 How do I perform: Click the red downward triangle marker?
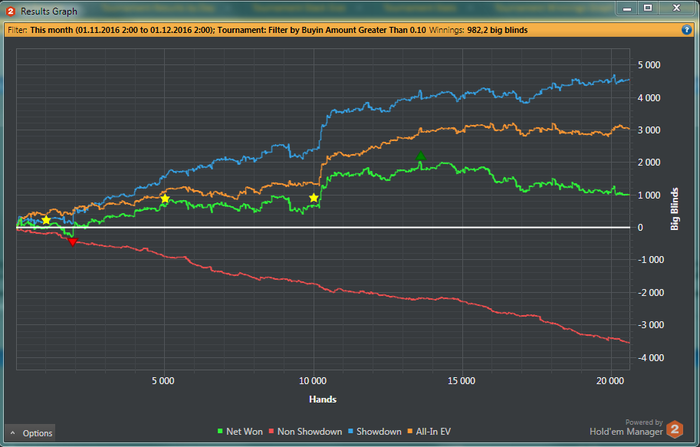pos(73,242)
